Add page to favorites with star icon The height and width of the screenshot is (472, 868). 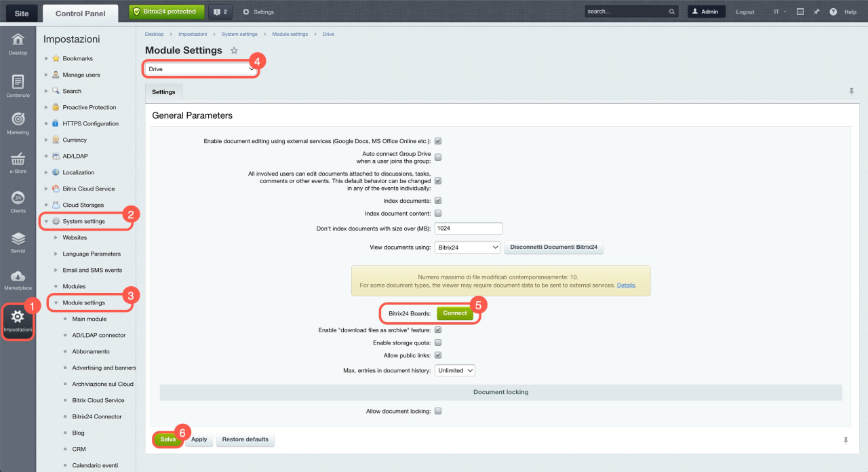click(235, 50)
